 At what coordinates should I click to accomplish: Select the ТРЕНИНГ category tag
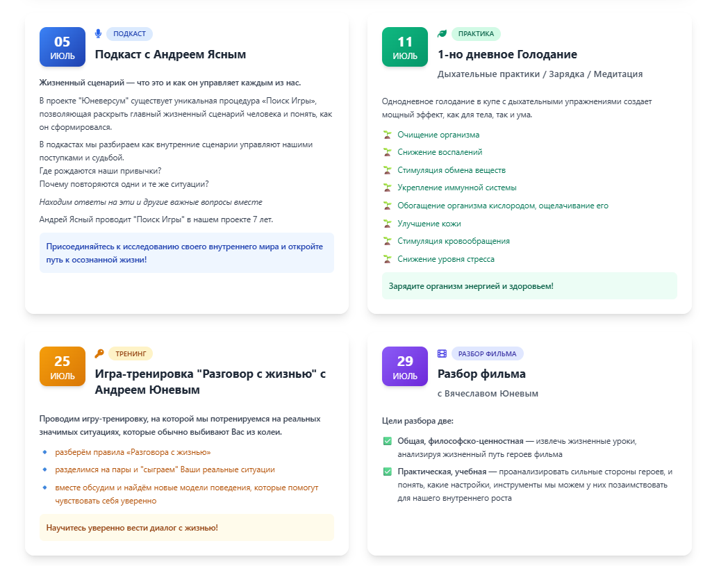pyautogui.click(x=131, y=353)
